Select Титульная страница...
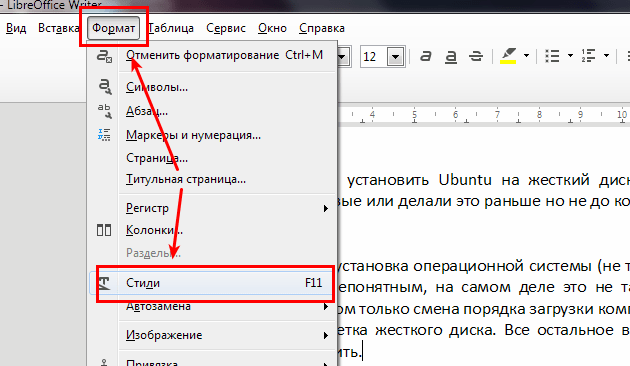This screenshot has height=366, width=630. 212,179
